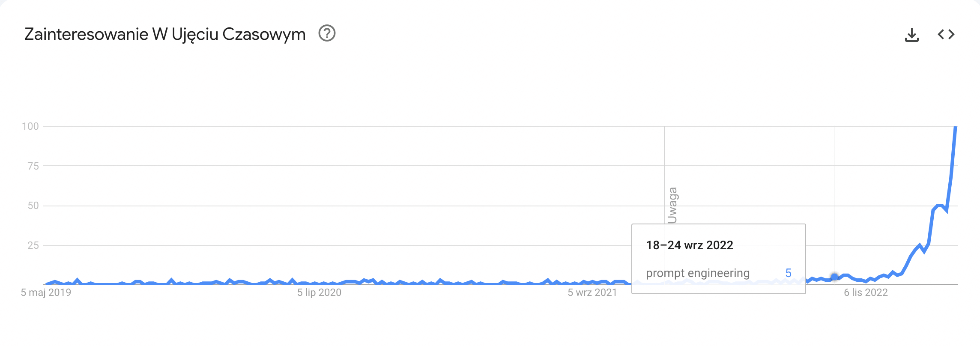Click the 100 value on y-axis
The width and height of the screenshot is (980, 346).
[30, 126]
